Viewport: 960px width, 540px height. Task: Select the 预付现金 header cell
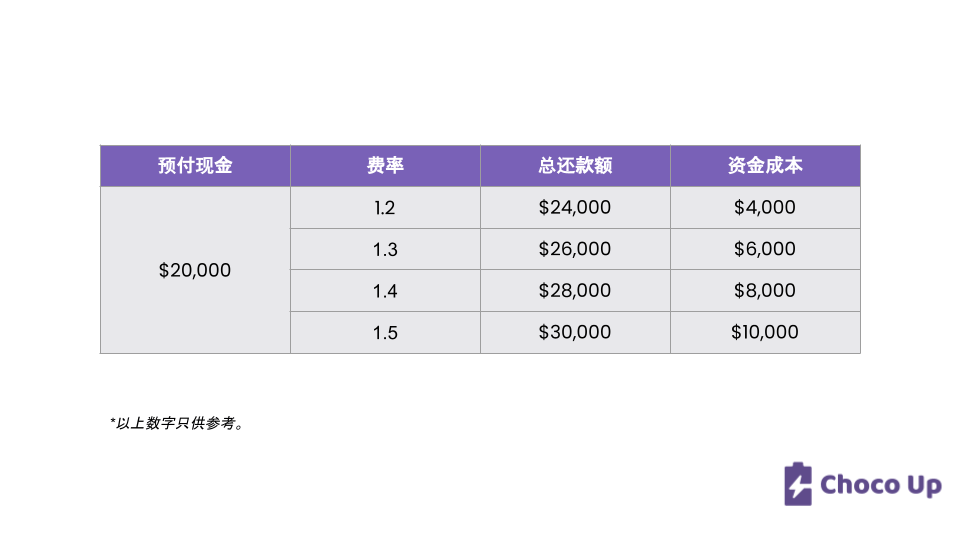195,166
